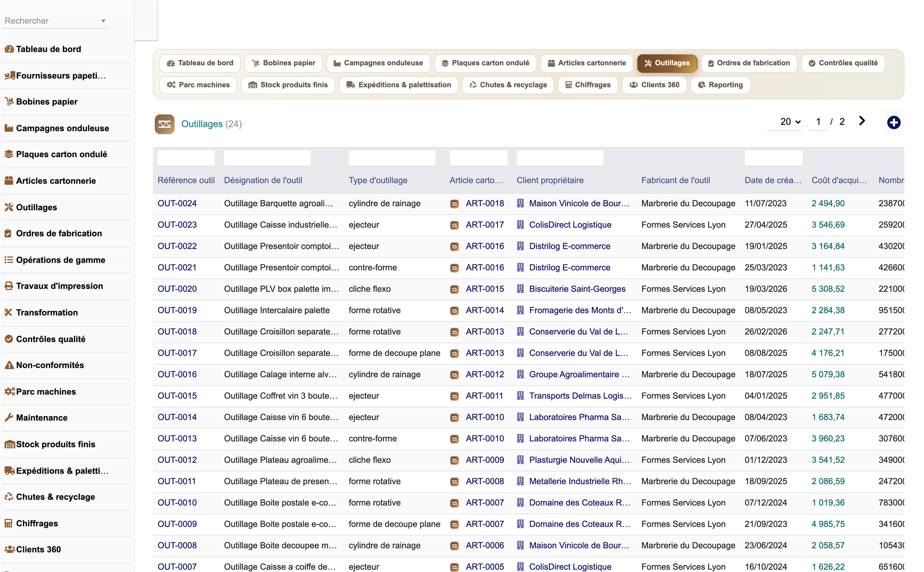Switch to Expéditions & palettisation tab
This screenshot has width=924, height=572.
(399, 85)
